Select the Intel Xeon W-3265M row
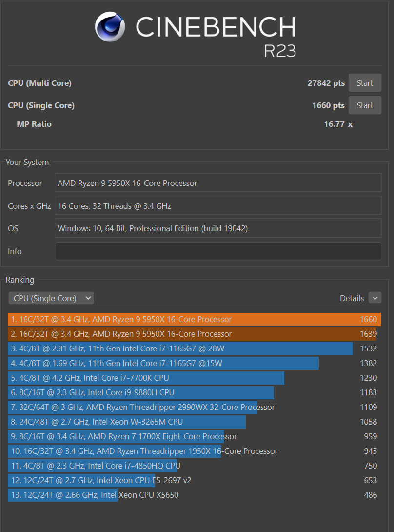This screenshot has width=394, height=532. click(194, 421)
